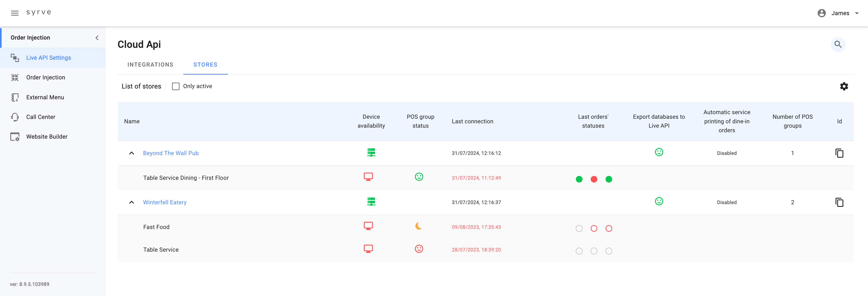Copy Id for Beyond The Wall Pub
The width and height of the screenshot is (868, 296).
coord(839,153)
